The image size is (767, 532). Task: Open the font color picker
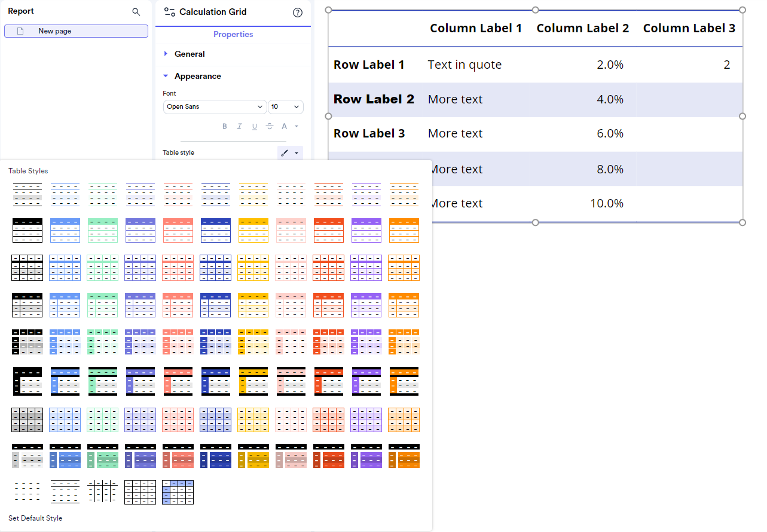click(285, 126)
